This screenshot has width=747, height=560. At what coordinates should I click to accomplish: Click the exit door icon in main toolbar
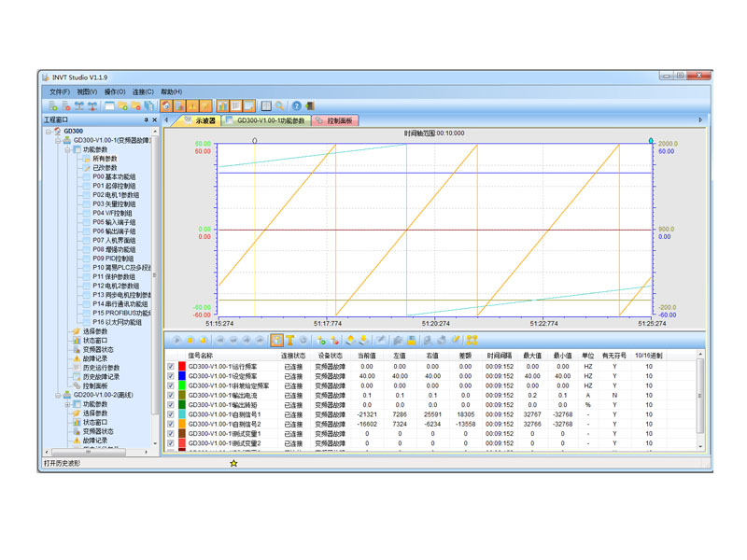310,106
